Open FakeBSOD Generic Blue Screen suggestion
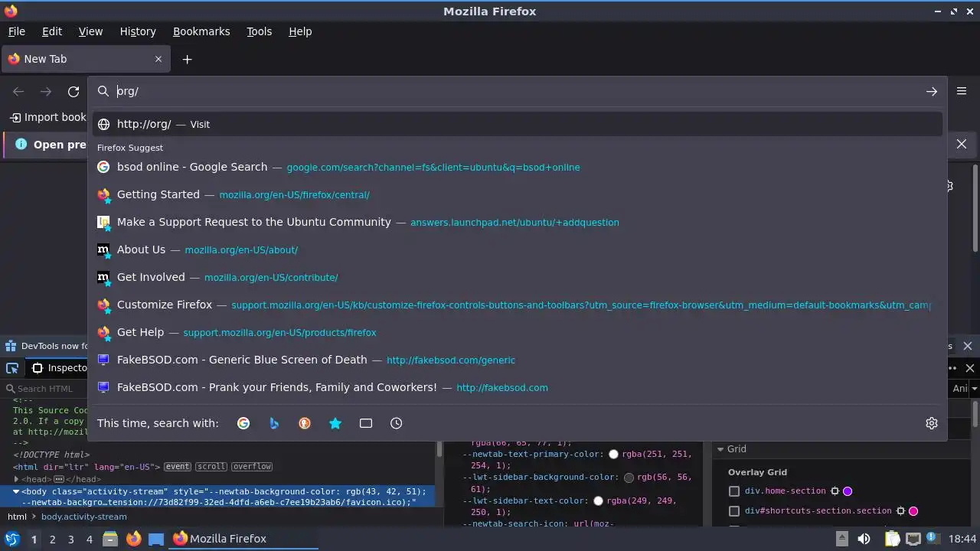The height and width of the screenshot is (551, 980). (518, 360)
